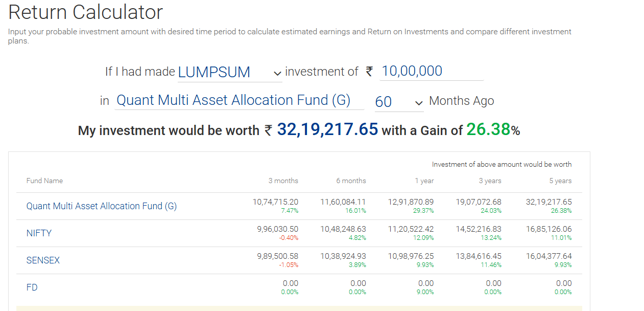Image resolution: width=644 pixels, height=311 pixels.
Task: Click the 10,00,000 investment amount field
Action: (x=431, y=71)
